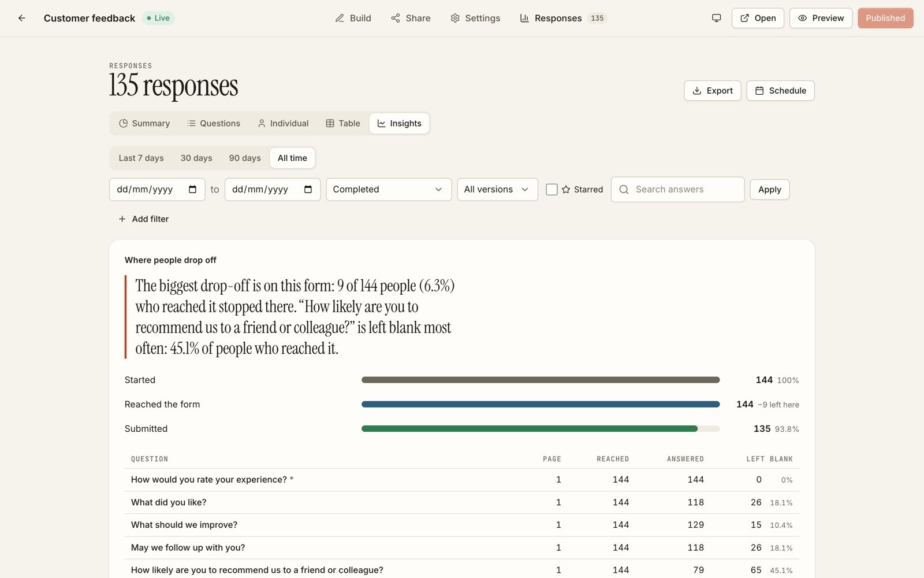
Task: Switch to the Individual tab
Action: click(x=283, y=124)
